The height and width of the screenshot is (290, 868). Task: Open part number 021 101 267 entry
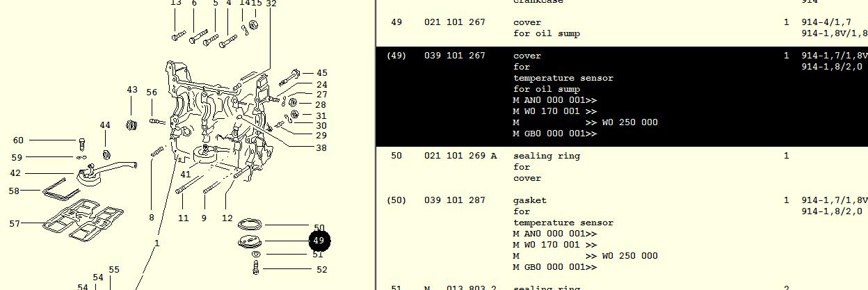pos(454,22)
